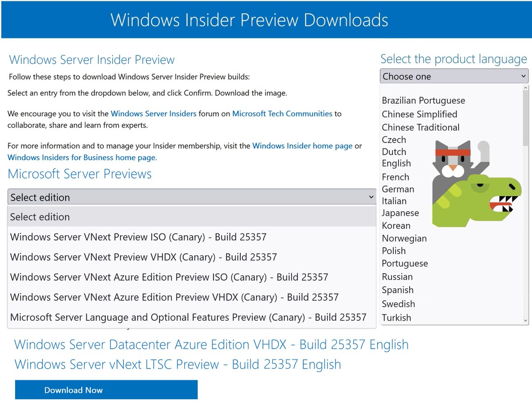This screenshot has width=532, height=404.
Task: Open the edition list via its chevron arrow
Action: (372, 197)
